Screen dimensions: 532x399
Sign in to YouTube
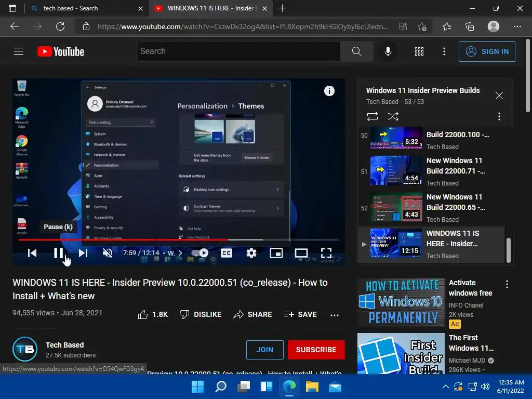pos(486,51)
